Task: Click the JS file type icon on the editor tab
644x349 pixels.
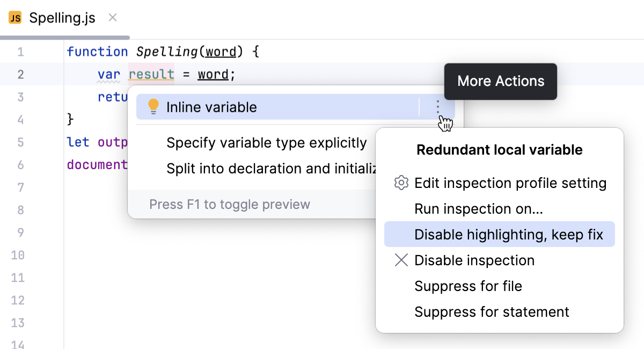Action: [14, 18]
